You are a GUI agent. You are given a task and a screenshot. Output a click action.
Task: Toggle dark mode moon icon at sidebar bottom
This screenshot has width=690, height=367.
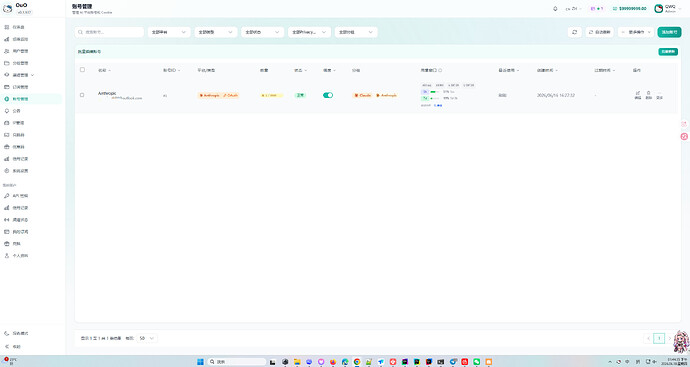pyautogui.click(x=7, y=334)
